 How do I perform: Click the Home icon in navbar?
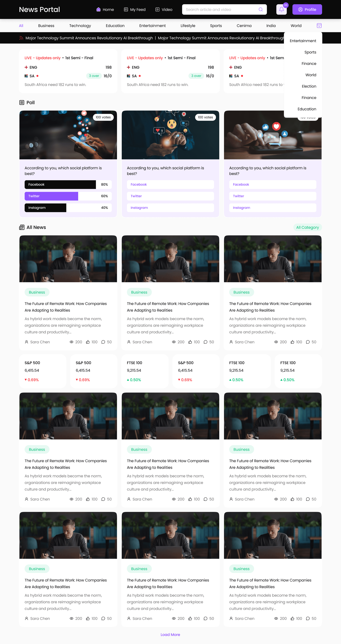(x=98, y=9)
